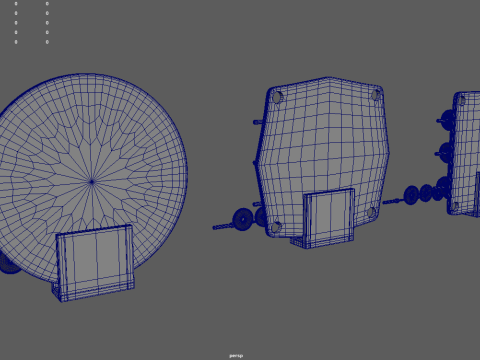This screenshot has width=480, height=360.
Task: Select the bracket attached to circular disc
Action: 94,263
